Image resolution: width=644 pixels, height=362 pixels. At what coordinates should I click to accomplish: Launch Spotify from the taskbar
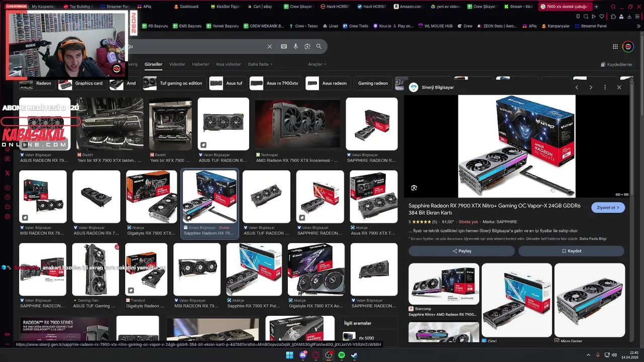coord(342,355)
